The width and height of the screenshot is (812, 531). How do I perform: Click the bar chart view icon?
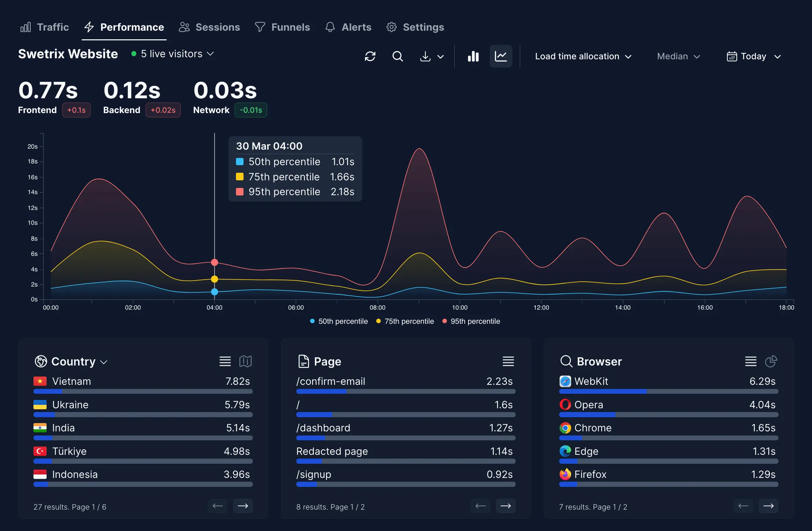(x=474, y=56)
